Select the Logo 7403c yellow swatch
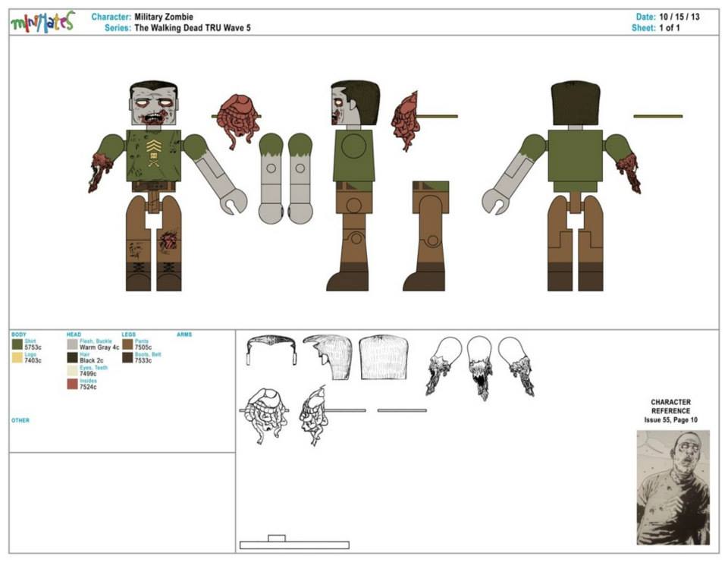728x562 pixels. tap(17, 357)
